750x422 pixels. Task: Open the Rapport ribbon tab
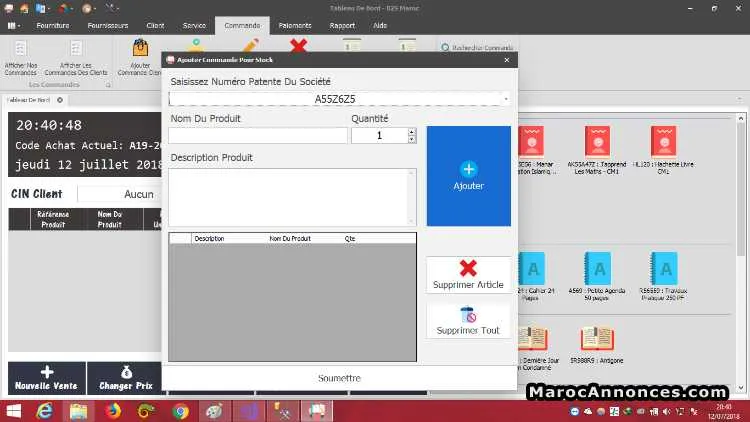point(342,25)
